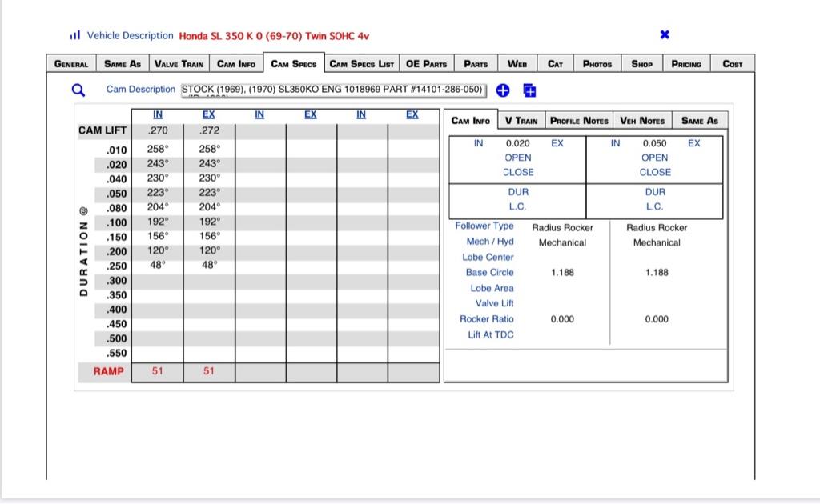The height and width of the screenshot is (504, 820).
Task: Open the General tab
Action: [71, 64]
